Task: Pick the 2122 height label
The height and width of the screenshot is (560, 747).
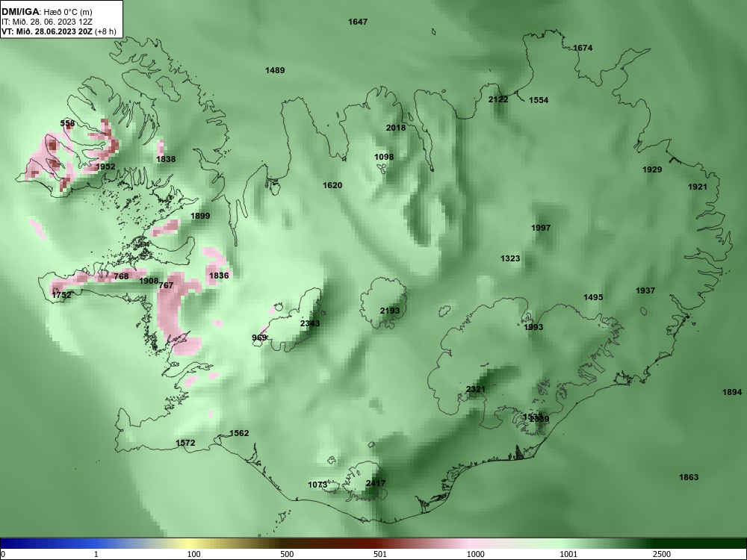Action: [x=498, y=99]
